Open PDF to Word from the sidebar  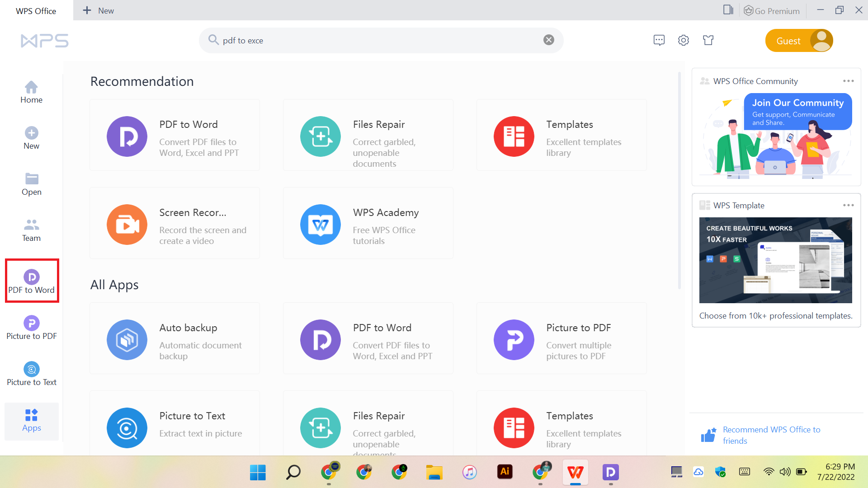(32, 281)
